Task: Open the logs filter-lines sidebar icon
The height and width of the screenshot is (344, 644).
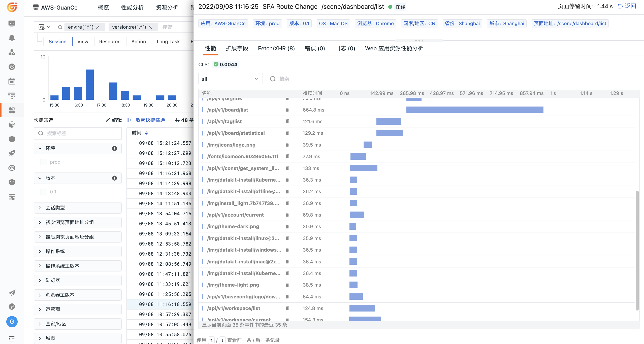Action: [x=12, y=96]
